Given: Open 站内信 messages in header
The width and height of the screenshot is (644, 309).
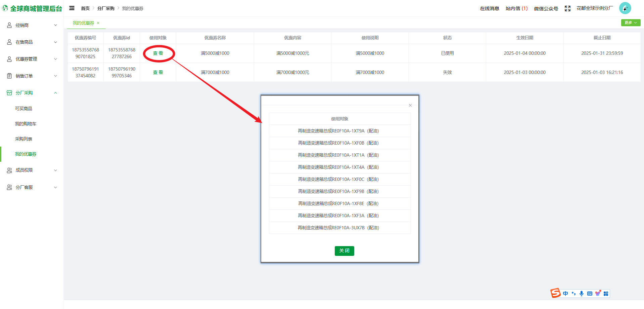Looking at the screenshot, I should pyautogui.click(x=516, y=8).
